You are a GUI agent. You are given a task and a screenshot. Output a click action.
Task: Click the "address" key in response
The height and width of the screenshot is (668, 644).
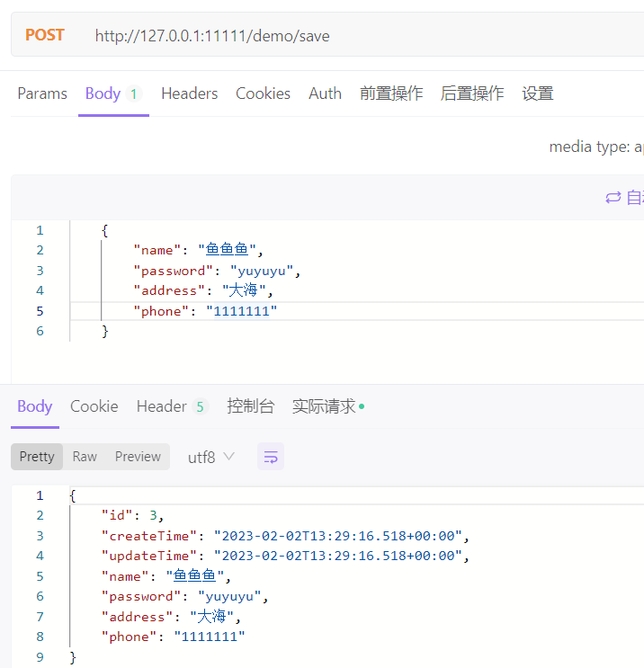click(x=138, y=617)
